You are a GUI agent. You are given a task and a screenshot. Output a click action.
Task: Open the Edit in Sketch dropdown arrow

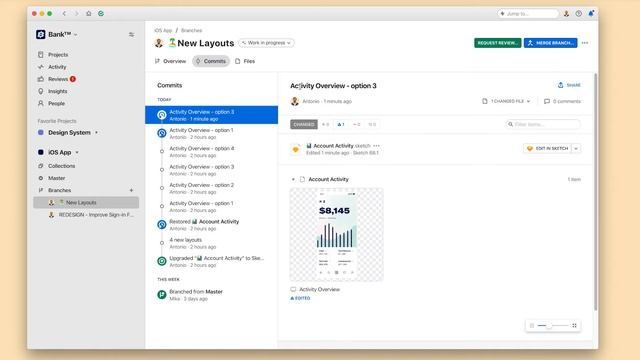(576, 149)
